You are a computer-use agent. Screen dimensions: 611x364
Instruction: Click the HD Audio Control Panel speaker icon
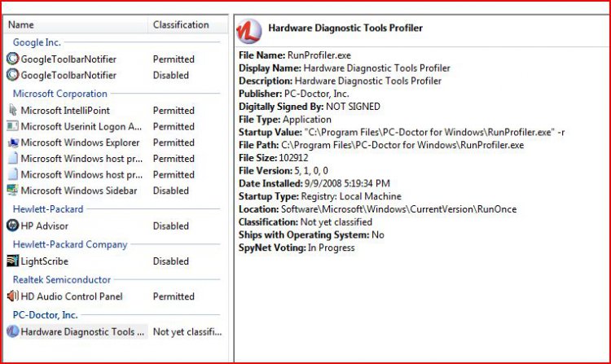tap(12, 296)
